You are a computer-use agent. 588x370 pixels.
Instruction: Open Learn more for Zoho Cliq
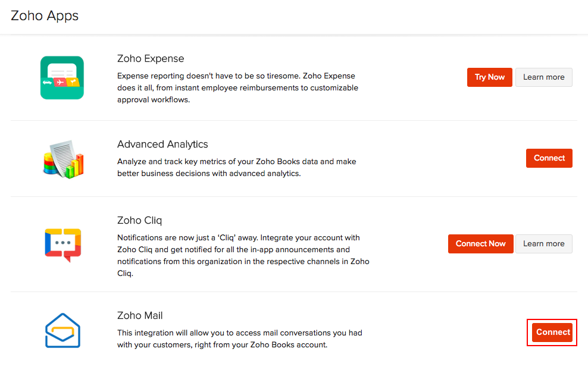coord(543,243)
